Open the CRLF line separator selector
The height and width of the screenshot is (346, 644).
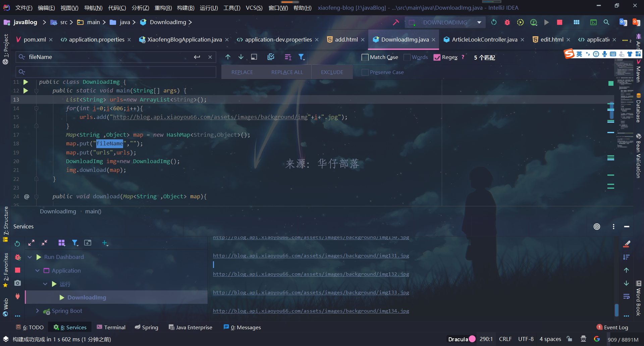click(x=505, y=339)
